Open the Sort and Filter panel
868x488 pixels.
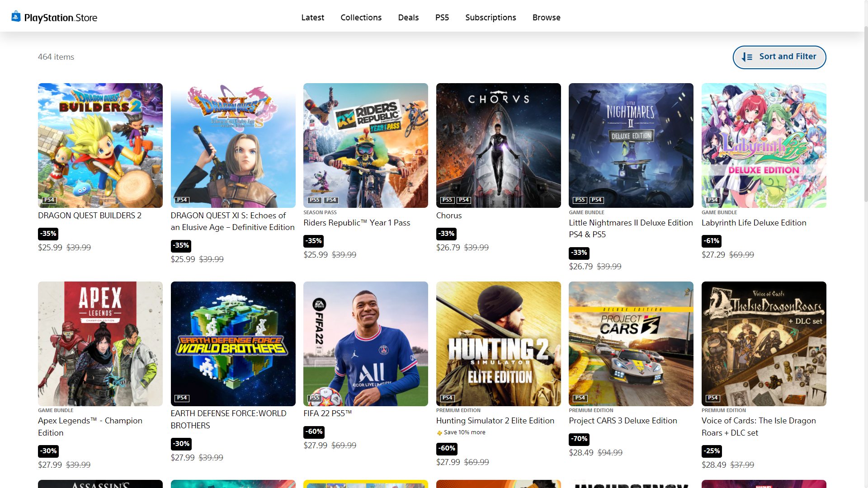pyautogui.click(x=779, y=57)
